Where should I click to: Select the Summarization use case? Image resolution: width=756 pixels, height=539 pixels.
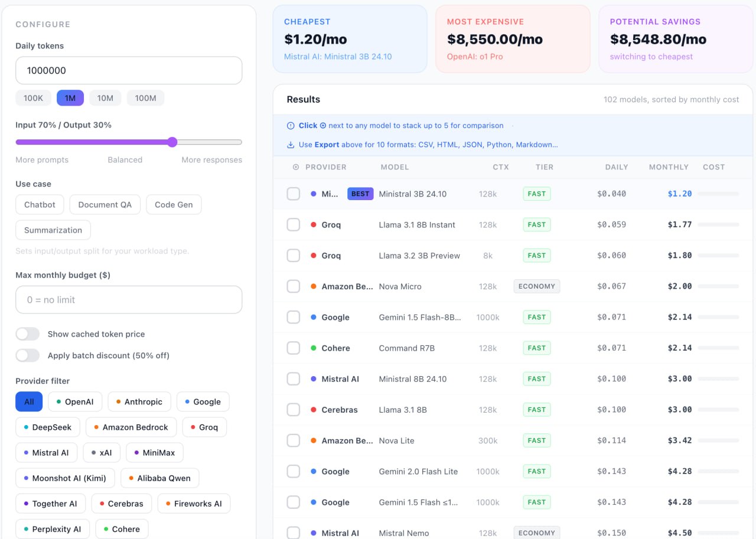(53, 230)
